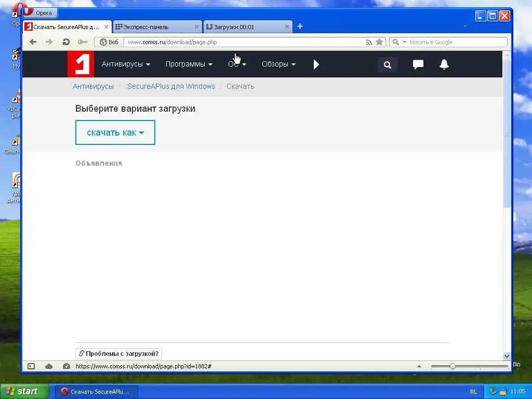Viewport: 532px width, 399px height.
Task: Follow the Антивирусы breadcrumb link
Action: [x=93, y=86]
